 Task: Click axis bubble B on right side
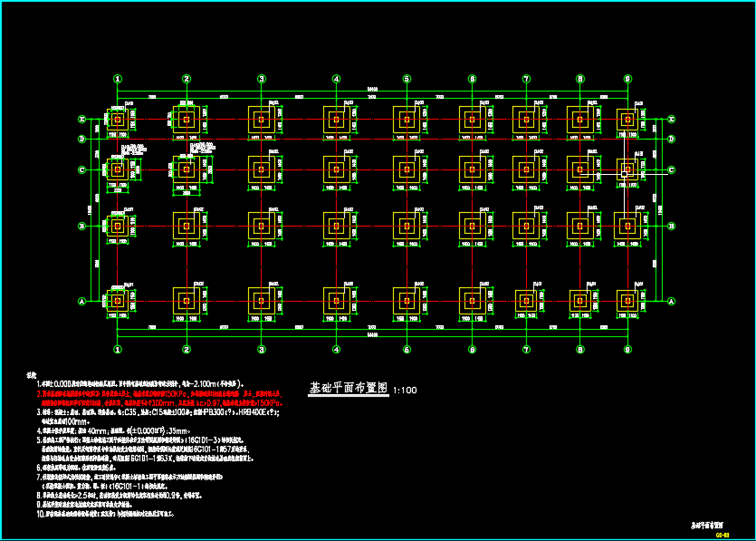[671, 226]
